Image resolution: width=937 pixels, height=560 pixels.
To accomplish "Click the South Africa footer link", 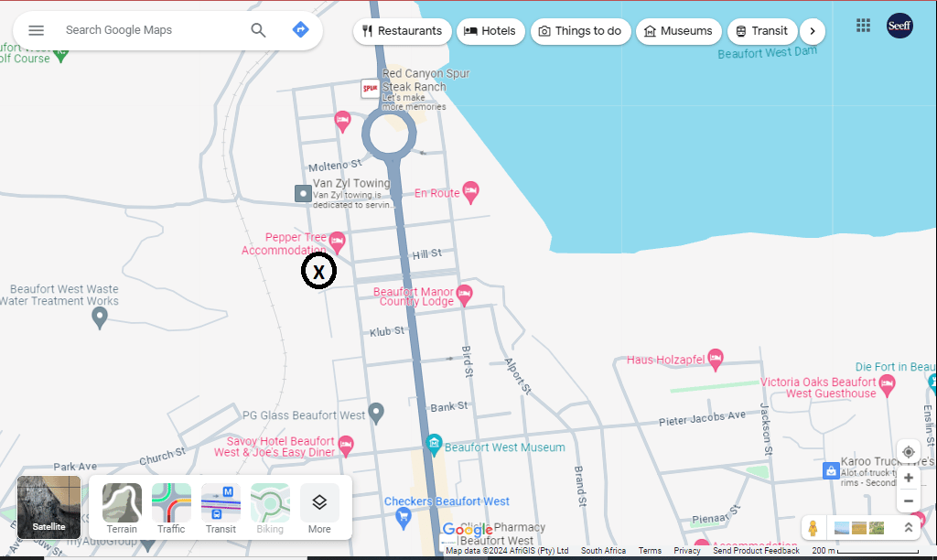I will pos(603,551).
